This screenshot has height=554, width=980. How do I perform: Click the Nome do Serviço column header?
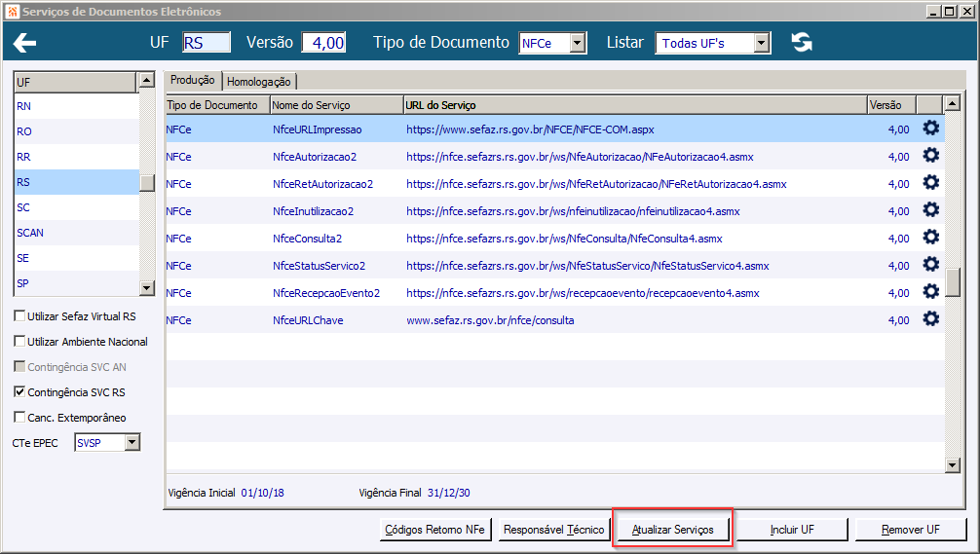pos(337,105)
